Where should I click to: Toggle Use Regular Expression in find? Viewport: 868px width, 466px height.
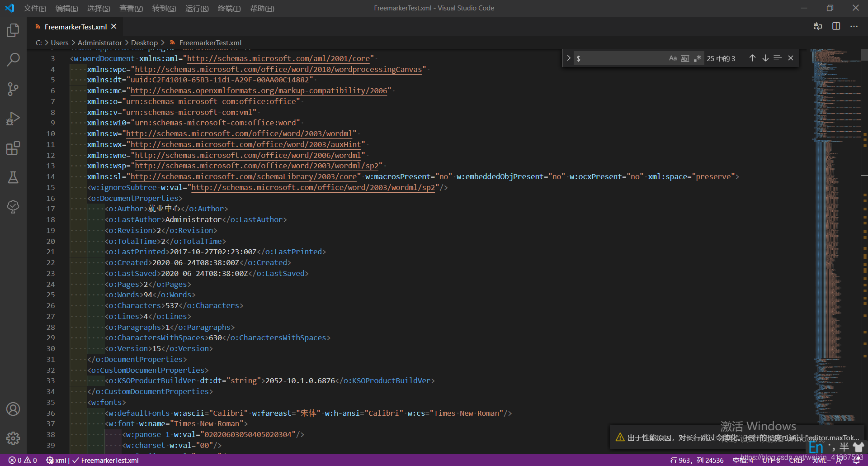pos(698,58)
